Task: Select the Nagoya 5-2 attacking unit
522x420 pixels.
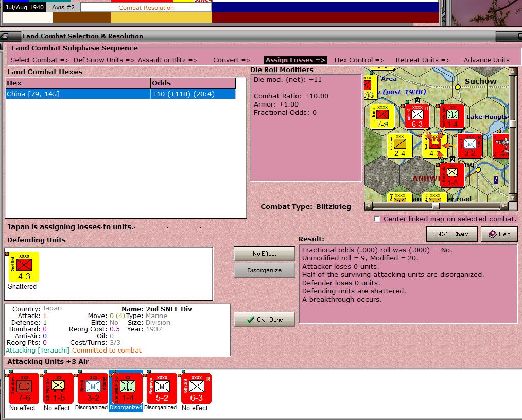Action: [162, 389]
